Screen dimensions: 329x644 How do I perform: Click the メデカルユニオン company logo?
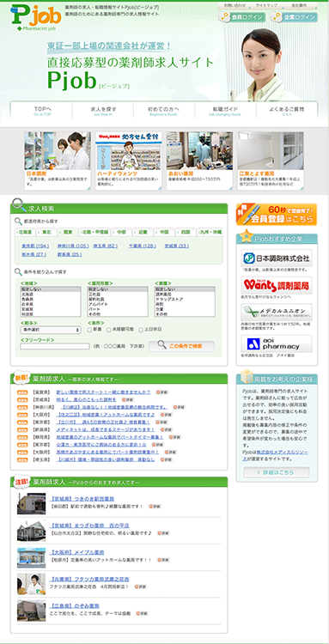(x=277, y=313)
